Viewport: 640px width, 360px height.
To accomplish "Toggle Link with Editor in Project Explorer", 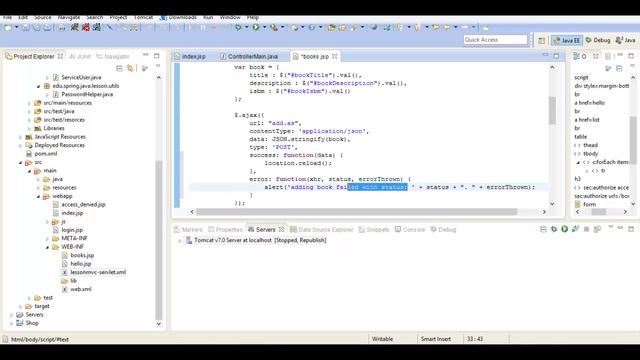I will click(x=130, y=68).
